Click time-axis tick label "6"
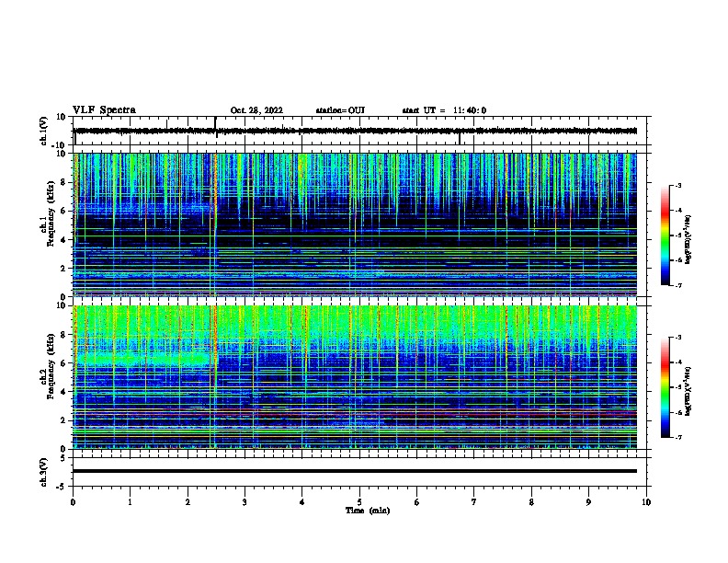Image resolution: width=728 pixels, height=563 pixels. pyautogui.click(x=417, y=502)
